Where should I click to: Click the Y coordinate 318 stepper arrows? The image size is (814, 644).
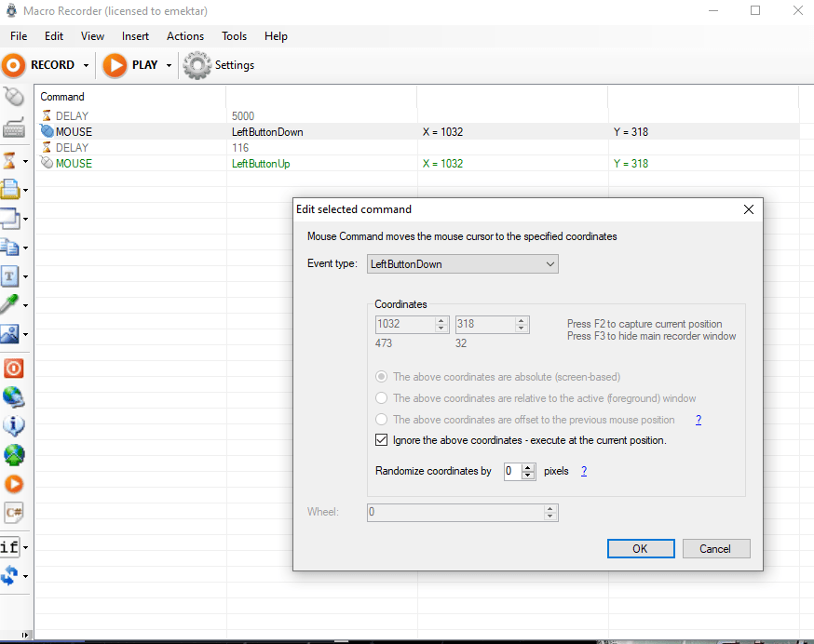pyautogui.click(x=522, y=325)
